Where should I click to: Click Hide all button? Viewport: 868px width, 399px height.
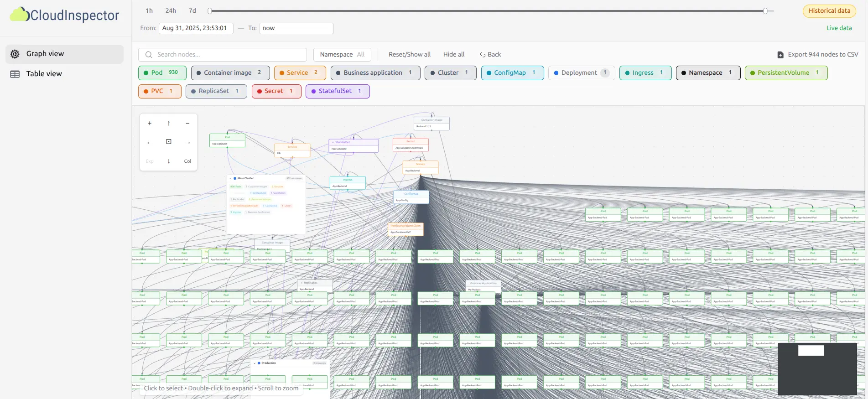coord(454,55)
